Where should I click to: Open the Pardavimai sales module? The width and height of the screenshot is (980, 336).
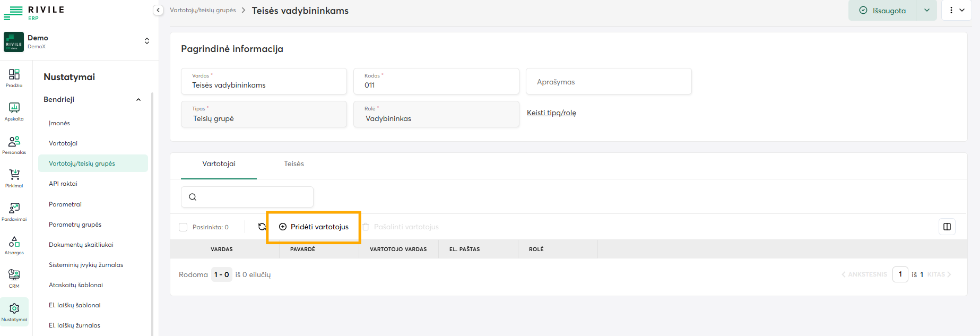point(14,211)
